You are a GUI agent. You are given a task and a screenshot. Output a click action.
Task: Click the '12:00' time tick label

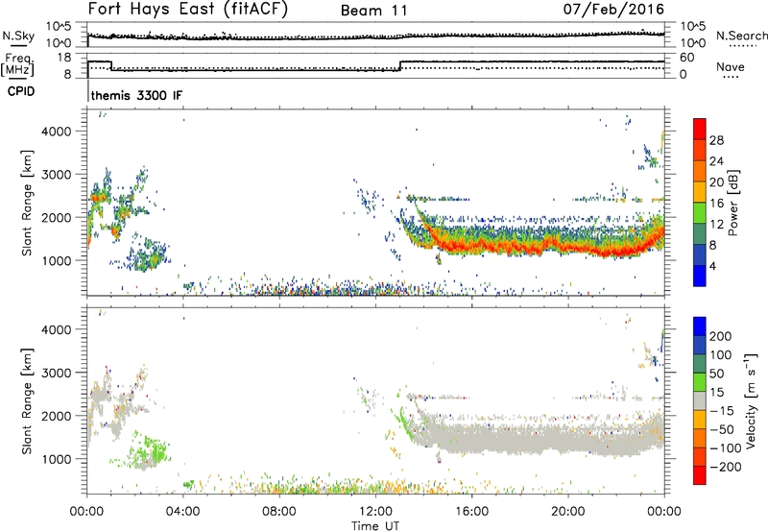tap(375, 512)
